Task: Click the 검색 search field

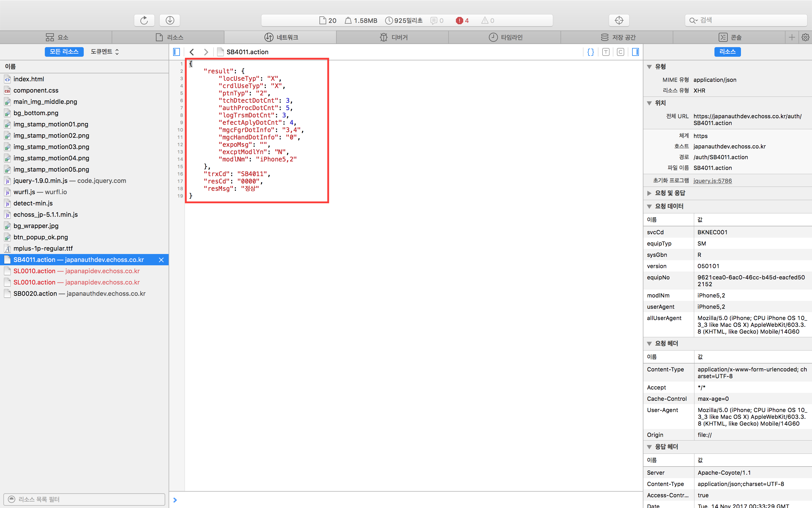Action: tap(746, 20)
